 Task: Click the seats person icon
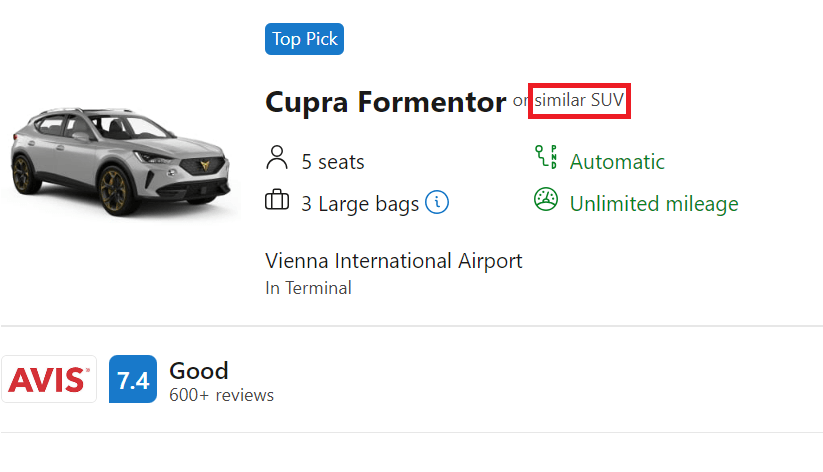(x=277, y=159)
